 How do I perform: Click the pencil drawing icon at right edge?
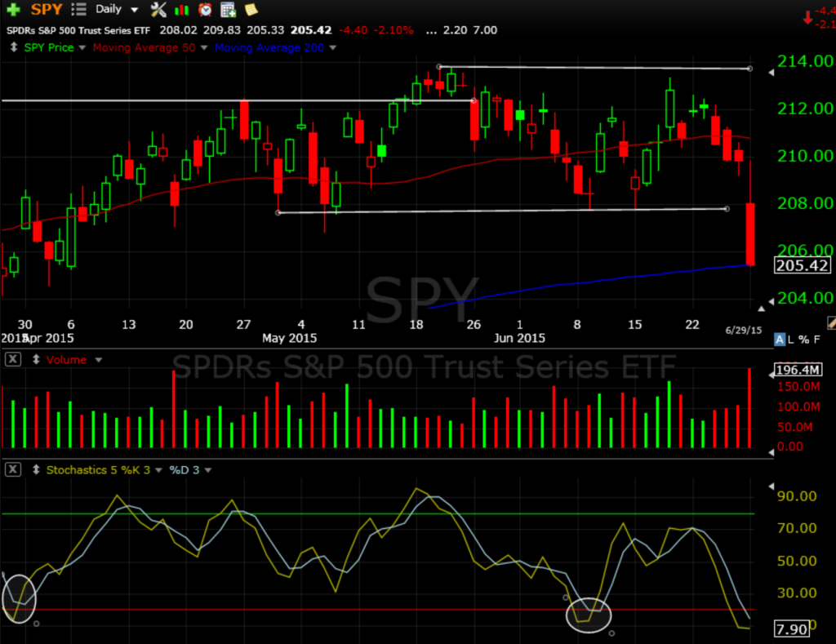pyautogui.click(x=831, y=322)
